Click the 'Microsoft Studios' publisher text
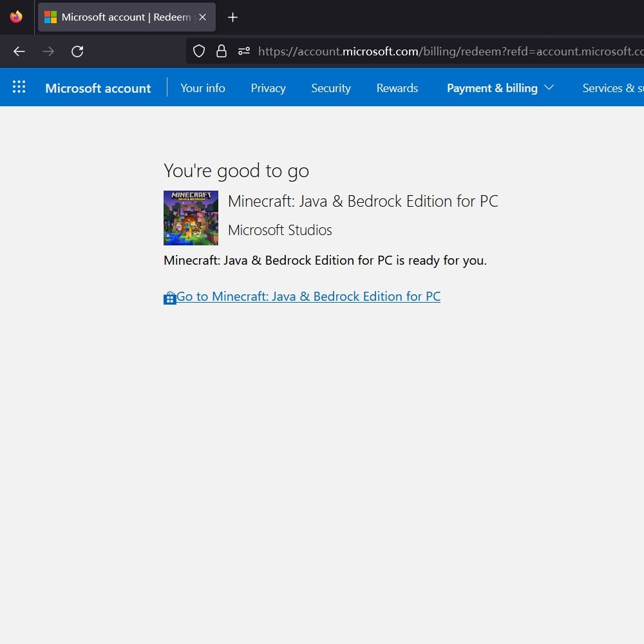Screen dimensions: 644x644 (279, 230)
